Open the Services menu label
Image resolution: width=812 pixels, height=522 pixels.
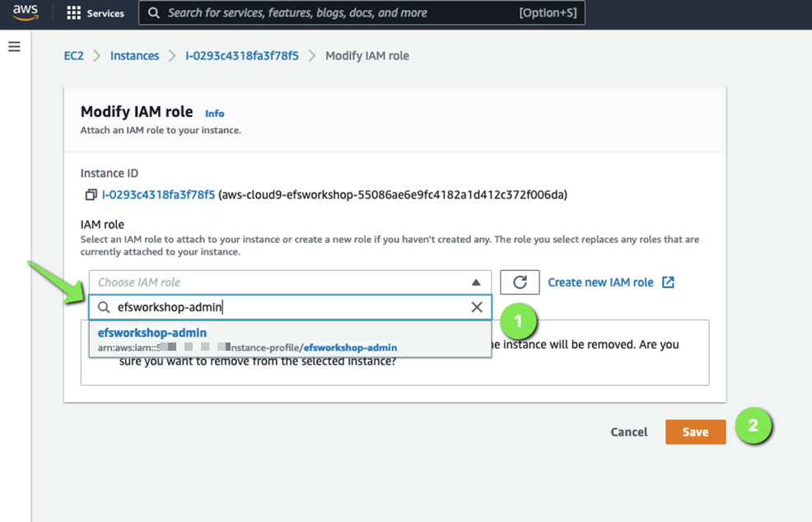(105, 13)
